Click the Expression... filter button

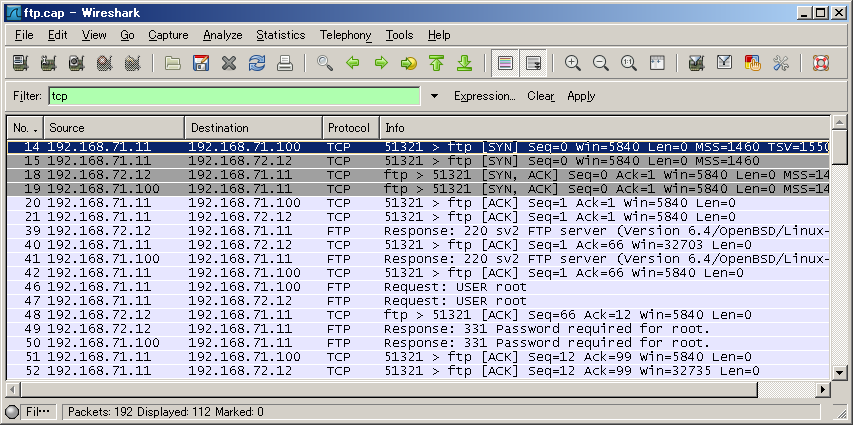pos(485,96)
